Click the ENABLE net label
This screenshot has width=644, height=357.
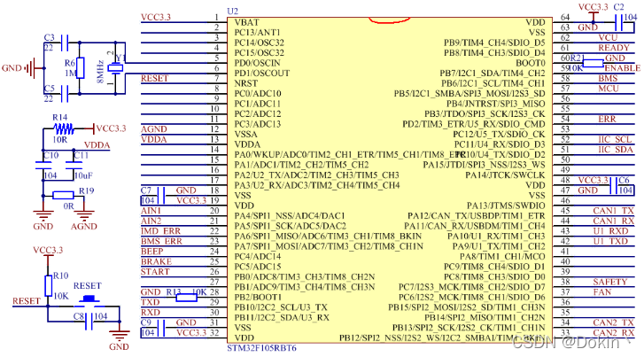pyautogui.click(x=622, y=68)
